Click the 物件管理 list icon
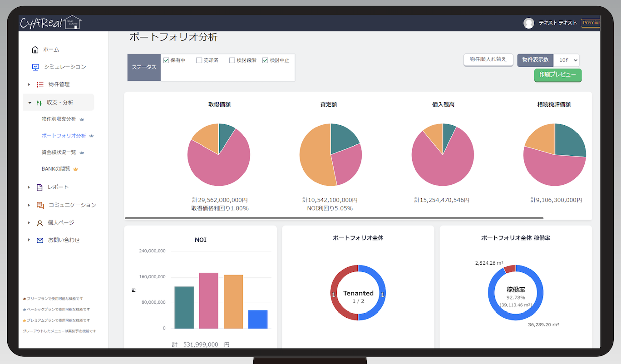 [x=40, y=84]
